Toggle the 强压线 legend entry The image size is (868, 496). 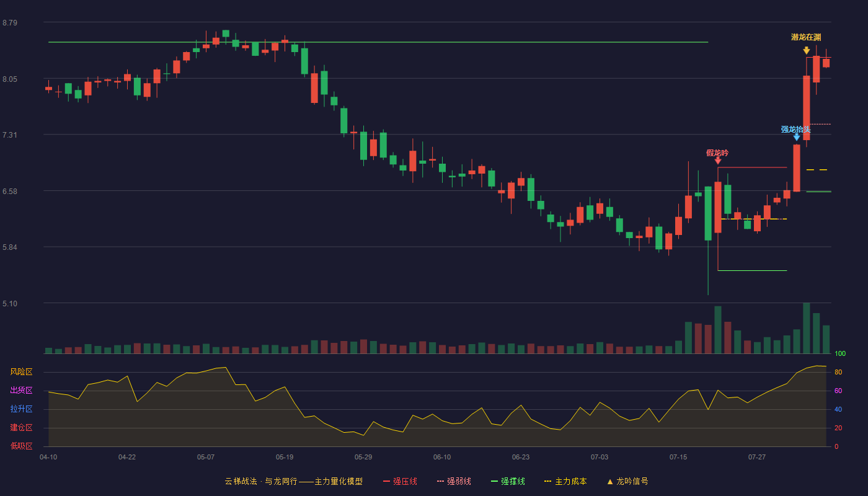coord(400,481)
